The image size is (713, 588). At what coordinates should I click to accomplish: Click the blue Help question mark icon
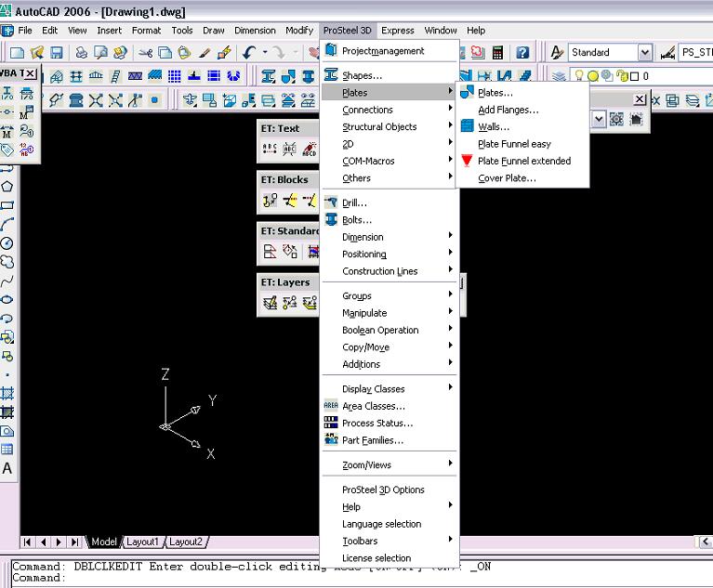click(x=522, y=53)
